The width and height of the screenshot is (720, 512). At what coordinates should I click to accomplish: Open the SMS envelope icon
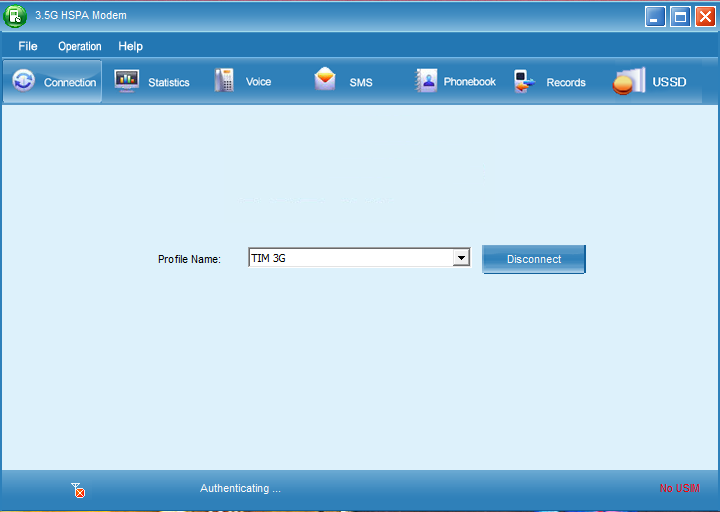click(x=325, y=79)
